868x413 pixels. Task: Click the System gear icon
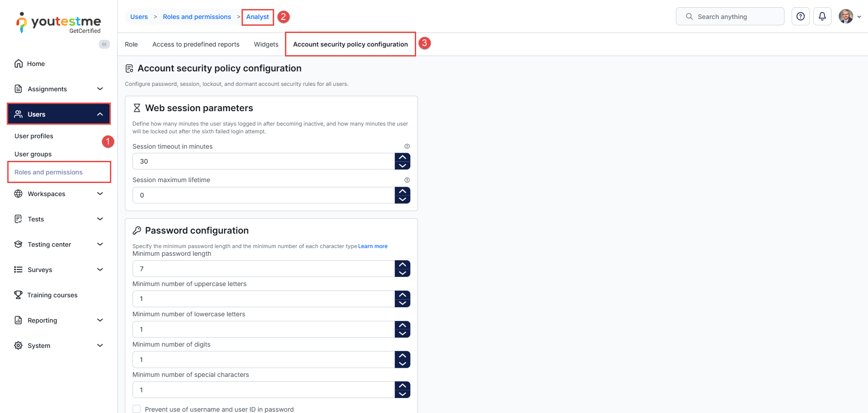click(19, 346)
